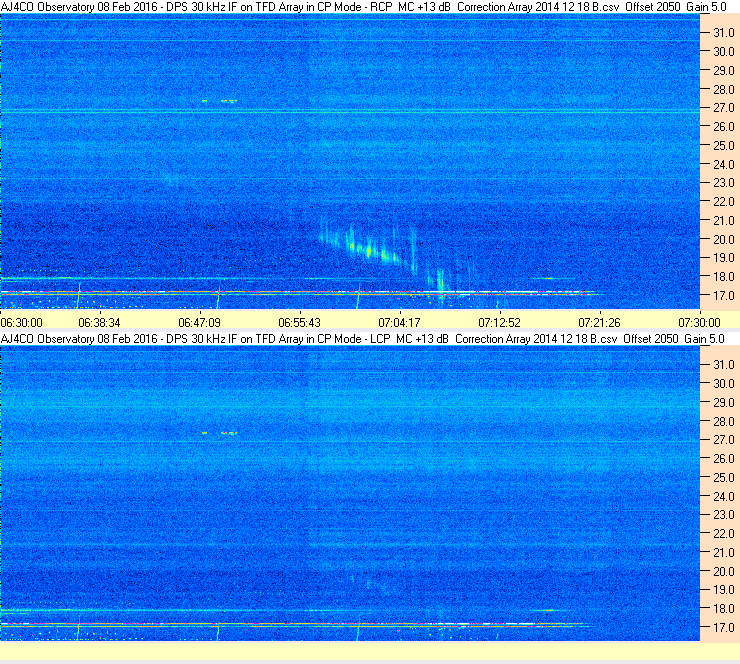This screenshot has height=664, width=740.
Task: Pick the 30.0 frequency label in LCP panel
Action: pyautogui.click(x=723, y=383)
